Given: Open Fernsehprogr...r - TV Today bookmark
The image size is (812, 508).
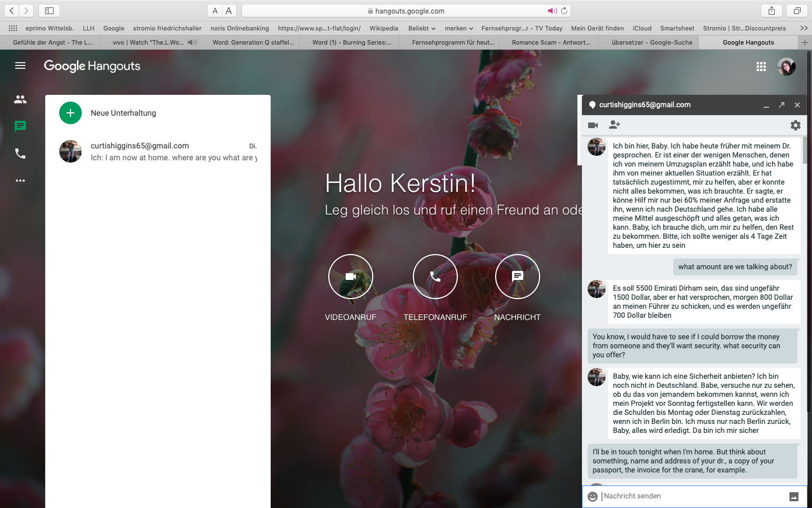Looking at the screenshot, I should (522, 28).
